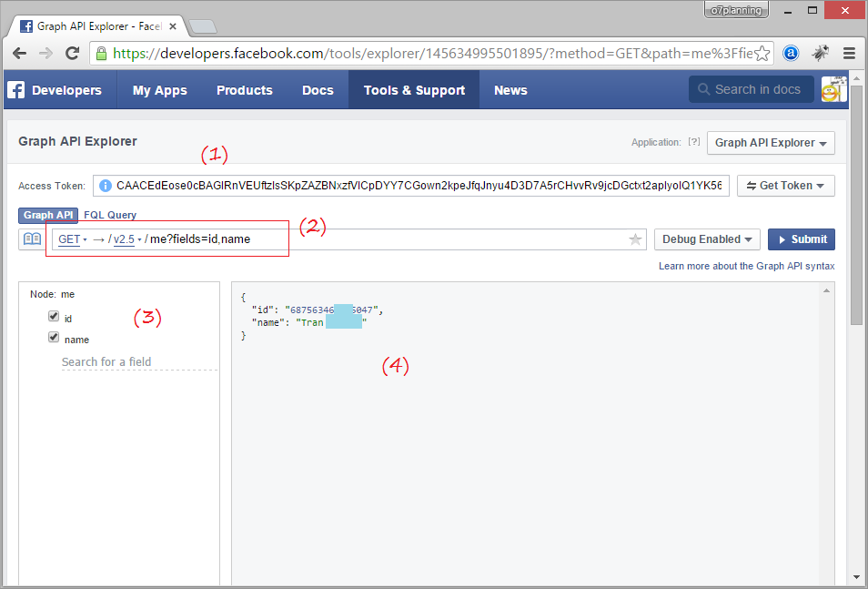
Task: Open the Chrome hamburger menu
Action: [x=849, y=53]
